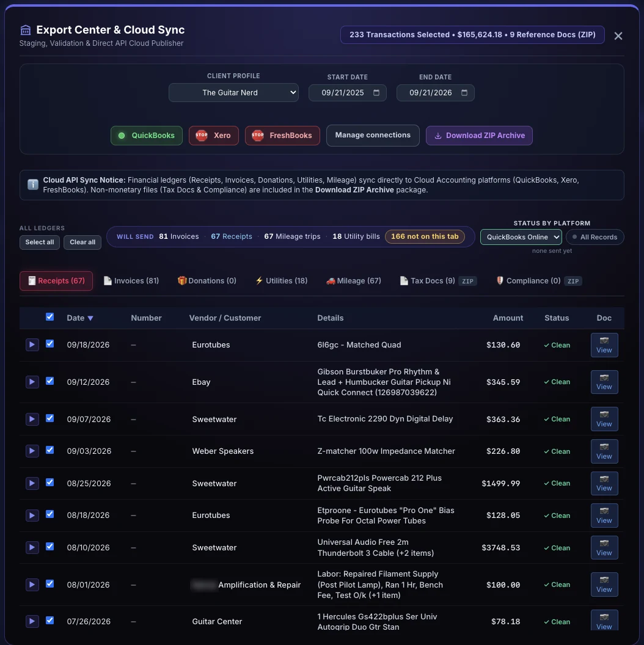
Task: Sort by the Status column header
Action: pyautogui.click(x=557, y=318)
